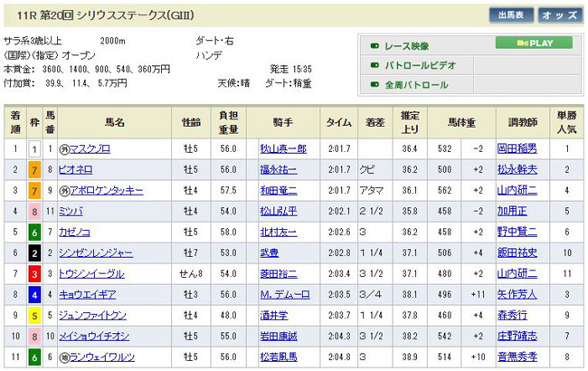Play the race video with PLAY button
Viewport: 588px width, 371px height.
tap(534, 43)
